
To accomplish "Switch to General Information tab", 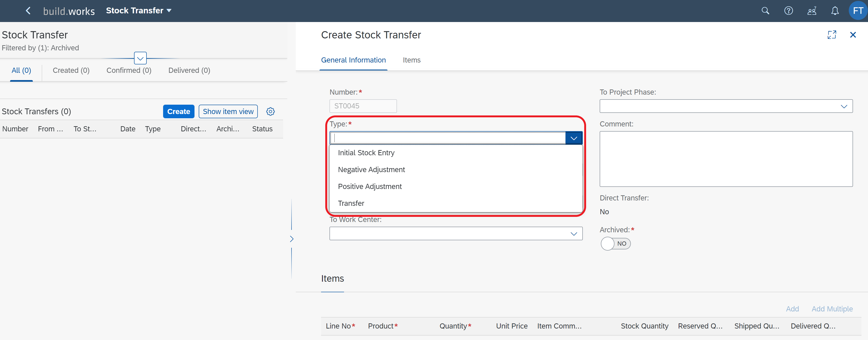I will pos(353,60).
